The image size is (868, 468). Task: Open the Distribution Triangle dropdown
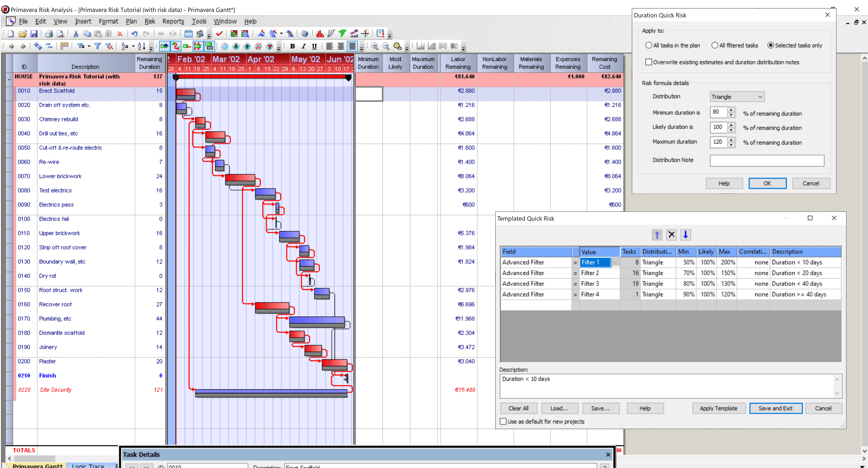click(737, 97)
